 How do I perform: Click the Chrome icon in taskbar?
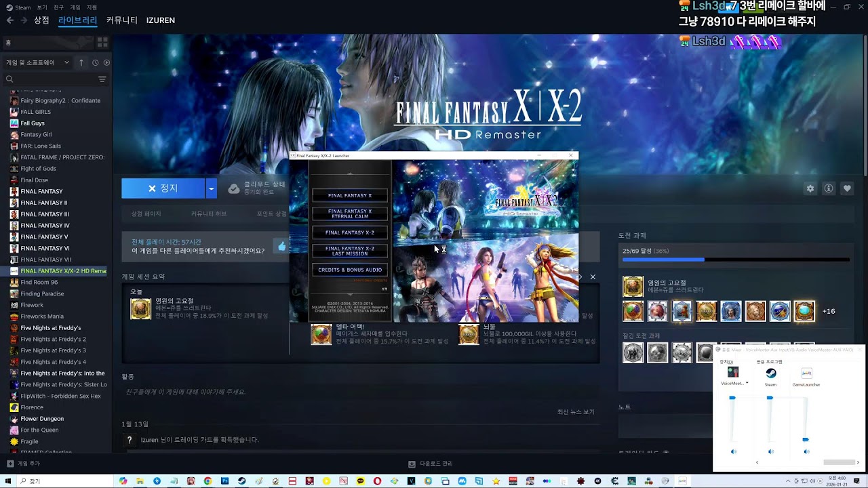(208, 481)
